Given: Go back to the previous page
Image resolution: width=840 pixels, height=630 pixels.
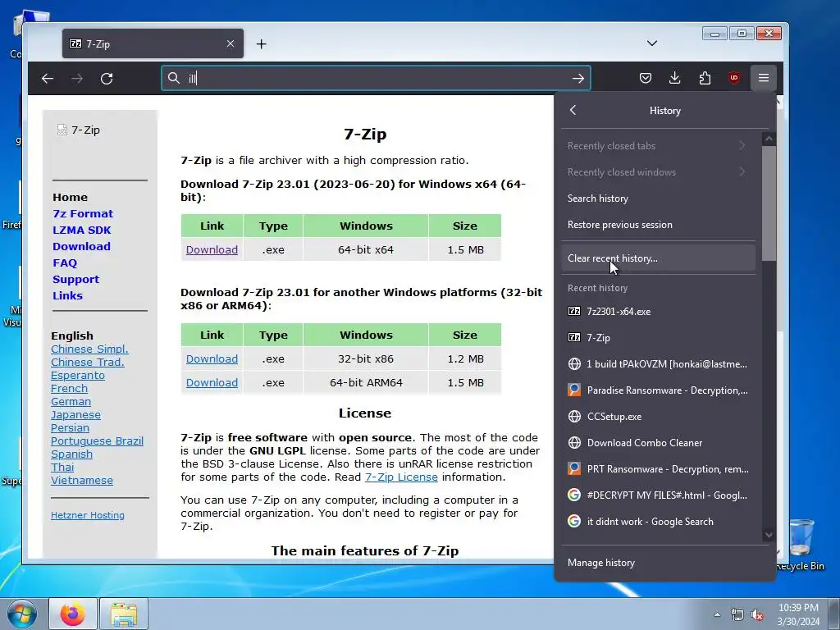Looking at the screenshot, I should (x=48, y=79).
